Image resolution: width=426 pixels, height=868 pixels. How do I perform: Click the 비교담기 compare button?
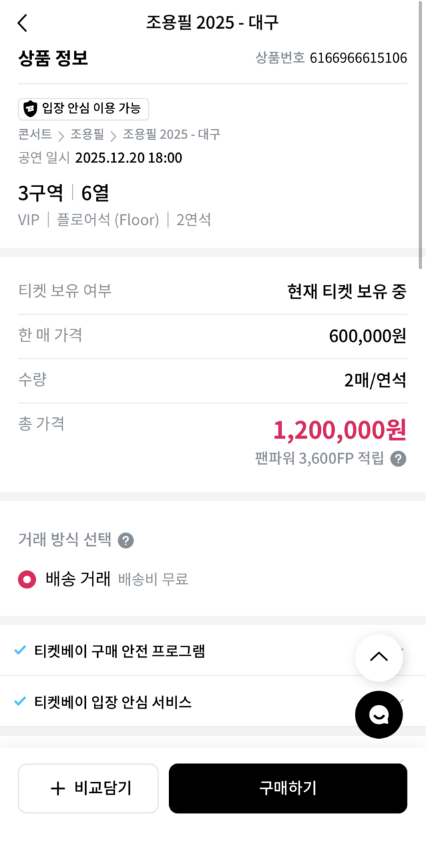(88, 788)
